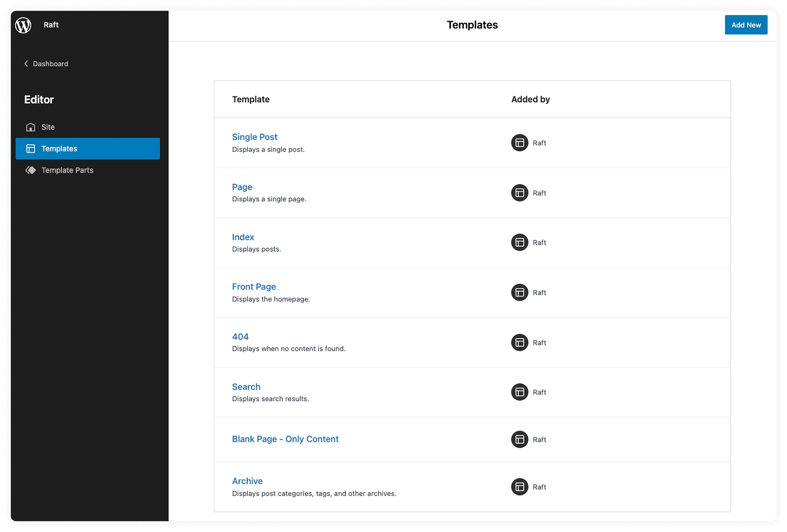Open Blank Page - Only Content template

click(x=285, y=439)
